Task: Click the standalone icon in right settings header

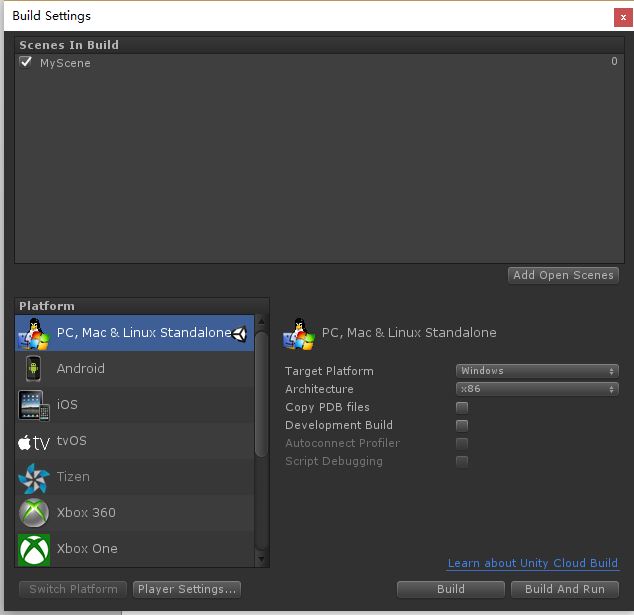Action: [x=299, y=334]
